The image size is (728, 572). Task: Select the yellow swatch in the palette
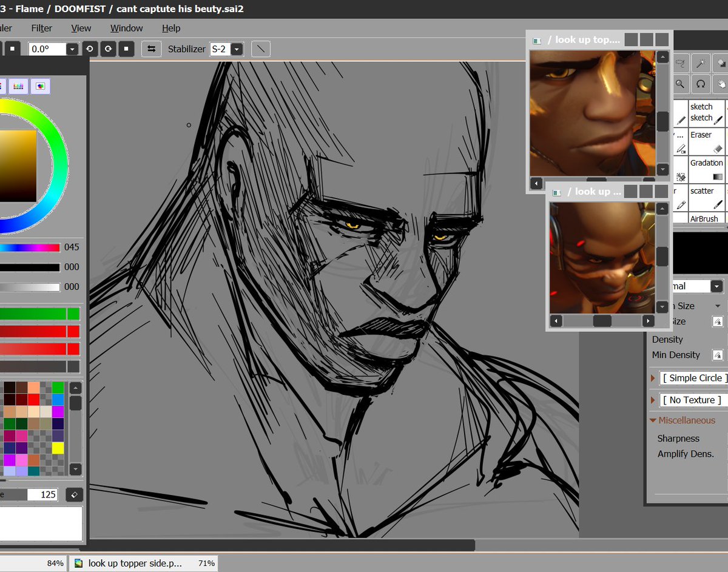tap(58, 448)
